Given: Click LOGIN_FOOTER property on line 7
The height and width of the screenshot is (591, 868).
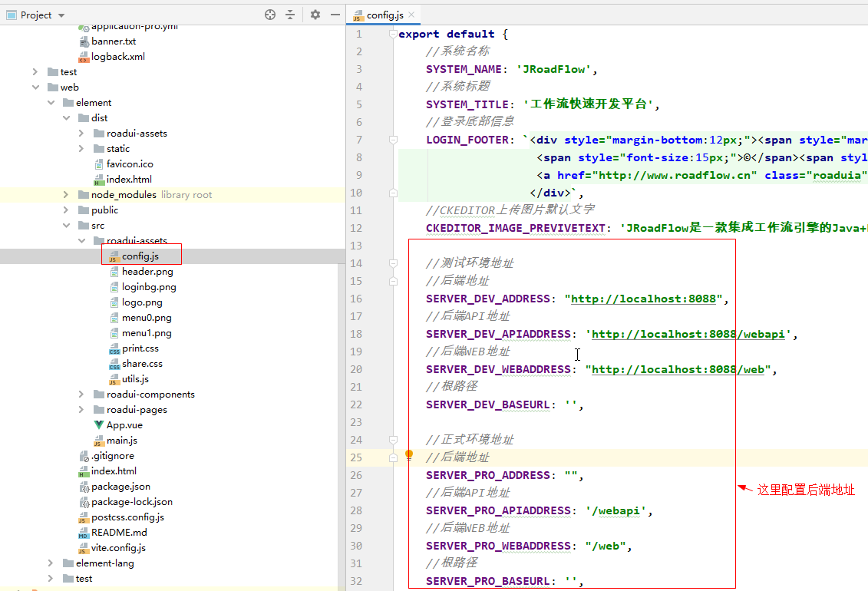Looking at the screenshot, I should point(467,140).
